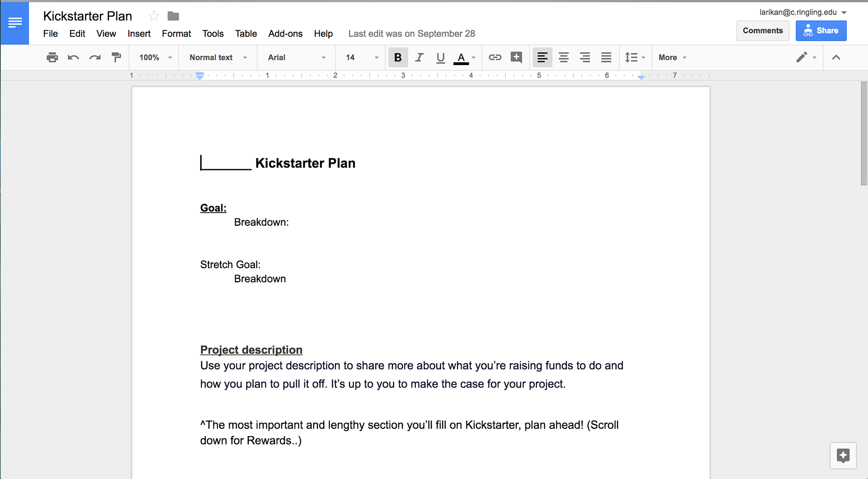The width and height of the screenshot is (868, 479).
Task: Open the text color picker
Action: pyautogui.click(x=464, y=57)
